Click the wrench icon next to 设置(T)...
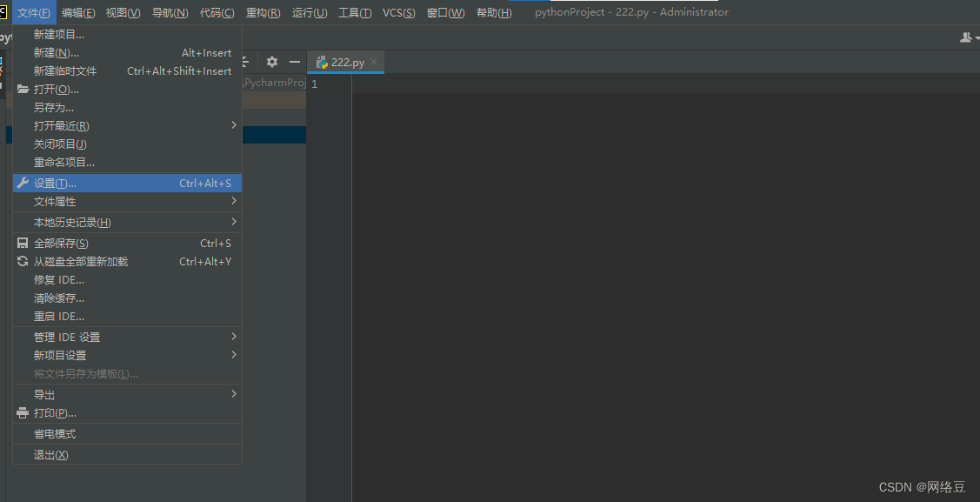980x502 pixels. click(23, 184)
